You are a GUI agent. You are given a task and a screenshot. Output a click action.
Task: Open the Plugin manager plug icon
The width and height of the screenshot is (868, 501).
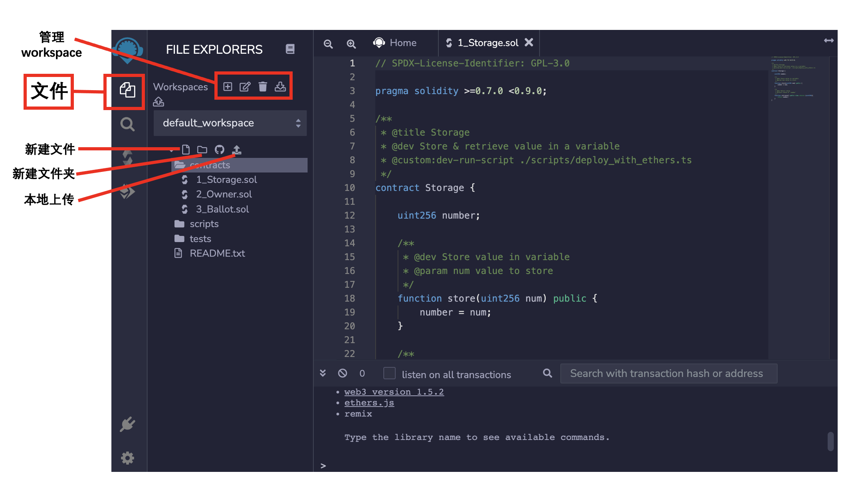click(x=127, y=424)
